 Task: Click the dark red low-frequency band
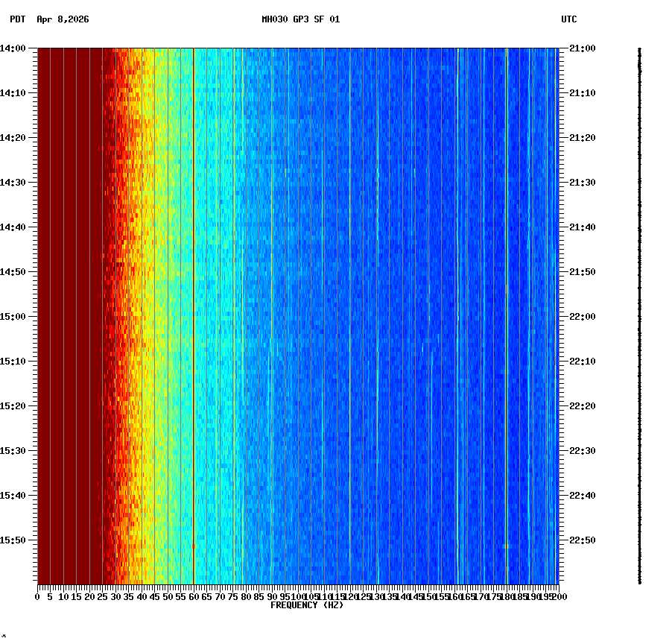coord(67,298)
